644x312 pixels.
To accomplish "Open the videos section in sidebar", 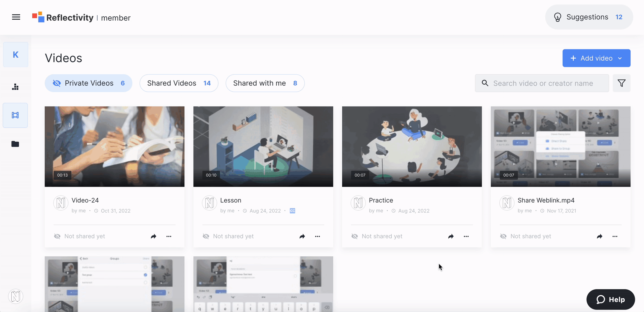I will pos(15,115).
